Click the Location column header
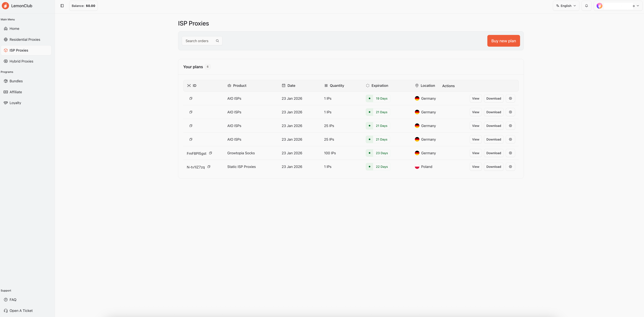Viewport: 644px width, 317px height. (x=425, y=86)
